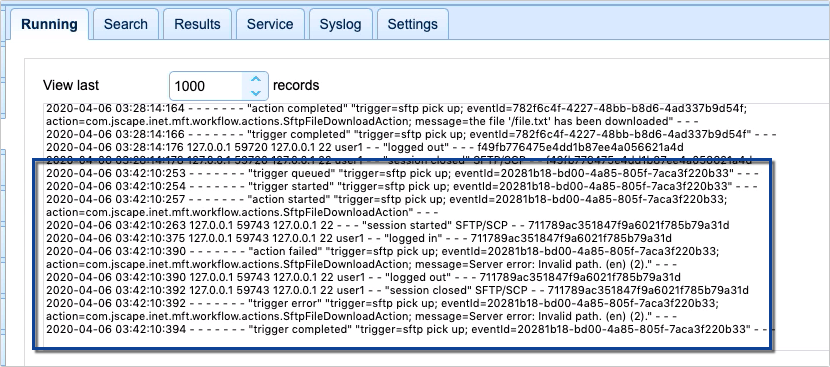Click the 'trigger error' log entry
The image size is (830, 367).
(x=383, y=310)
